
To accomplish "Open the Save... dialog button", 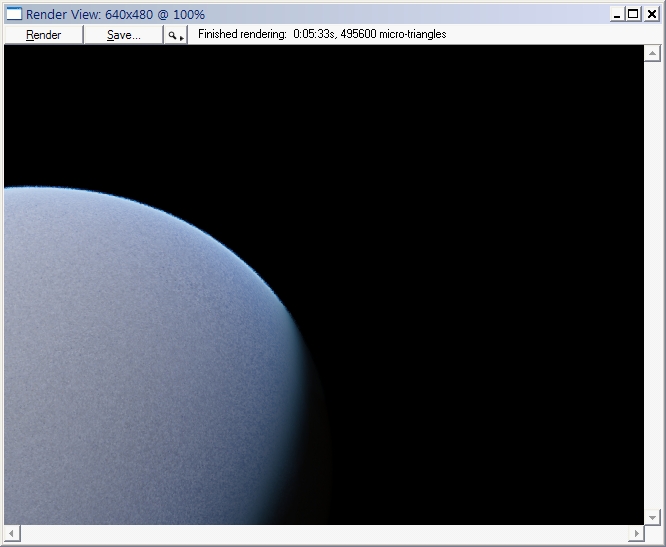I will point(123,34).
